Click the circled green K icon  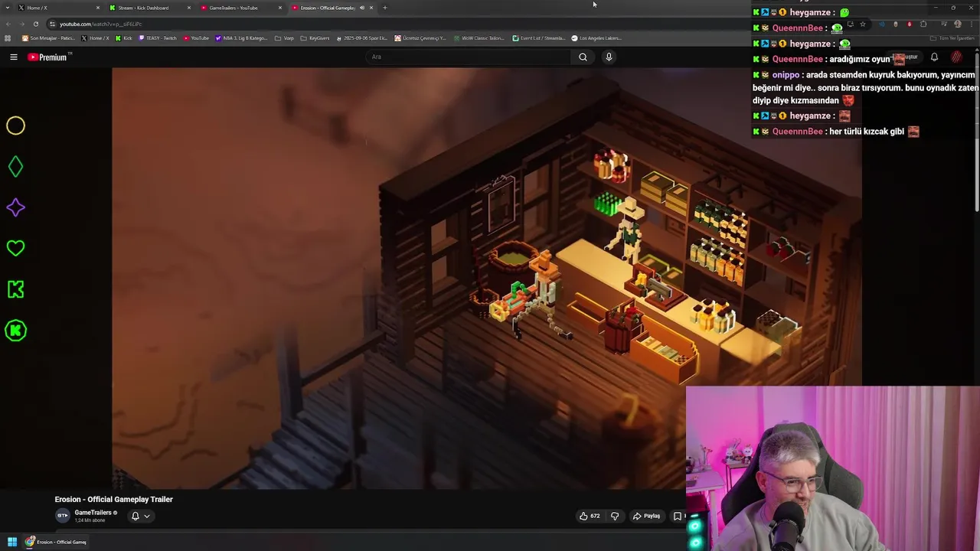coord(15,331)
